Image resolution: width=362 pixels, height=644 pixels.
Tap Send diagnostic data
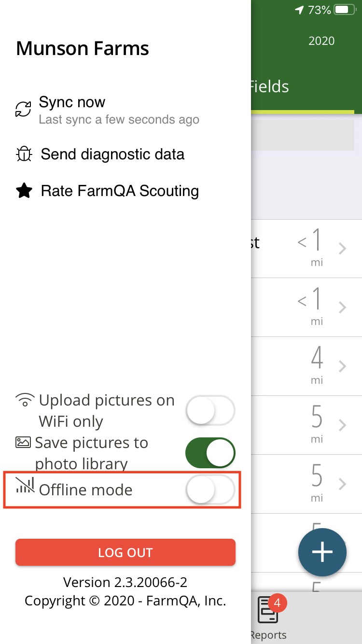point(112,154)
